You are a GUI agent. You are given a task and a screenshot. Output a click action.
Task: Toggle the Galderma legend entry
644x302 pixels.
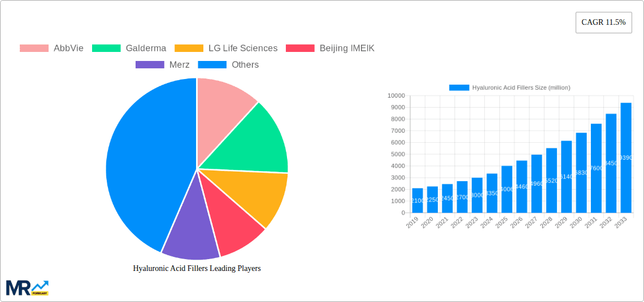(x=146, y=49)
